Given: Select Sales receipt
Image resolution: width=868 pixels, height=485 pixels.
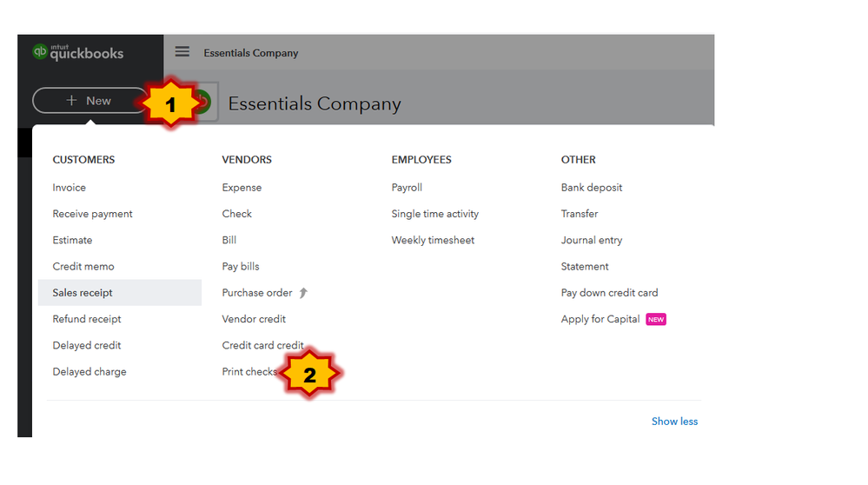Looking at the screenshot, I should 120,292.
